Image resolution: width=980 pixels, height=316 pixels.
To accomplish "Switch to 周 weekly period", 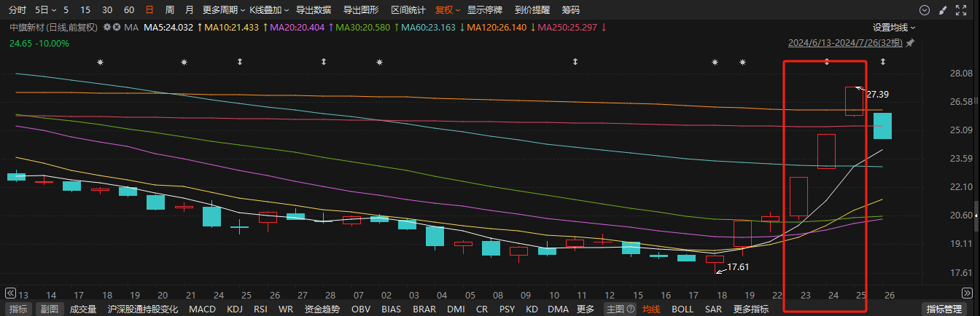I will tap(169, 10).
